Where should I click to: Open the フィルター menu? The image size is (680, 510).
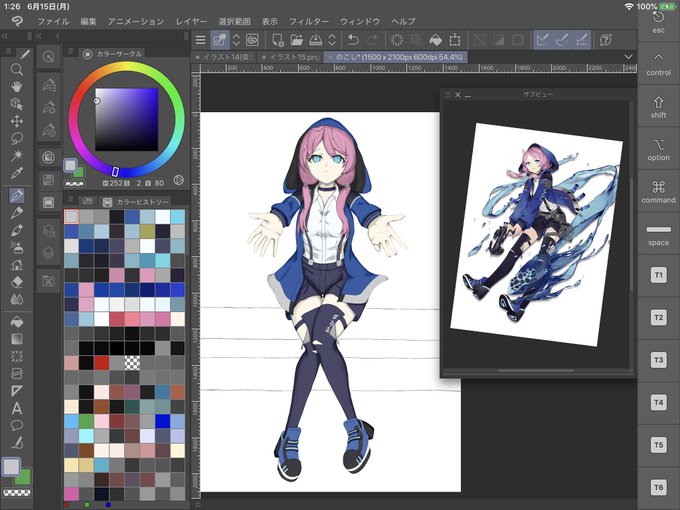309,21
